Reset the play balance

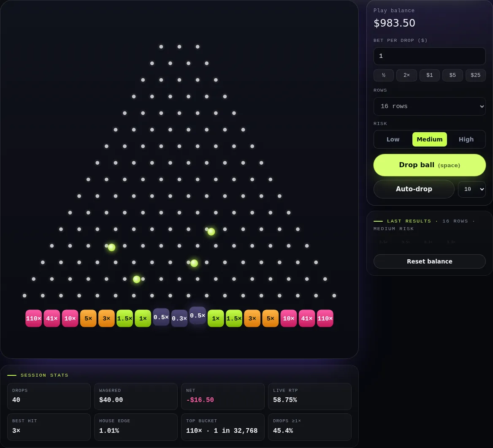click(x=429, y=261)
